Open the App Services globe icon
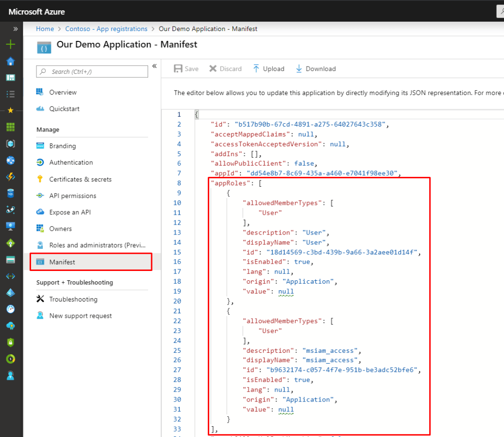 (x=11, y=160)
